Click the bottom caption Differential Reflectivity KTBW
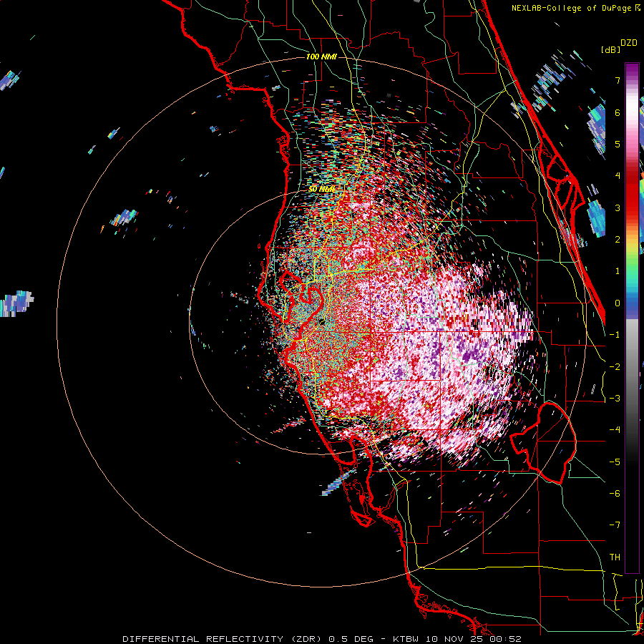 pos(322,639)
